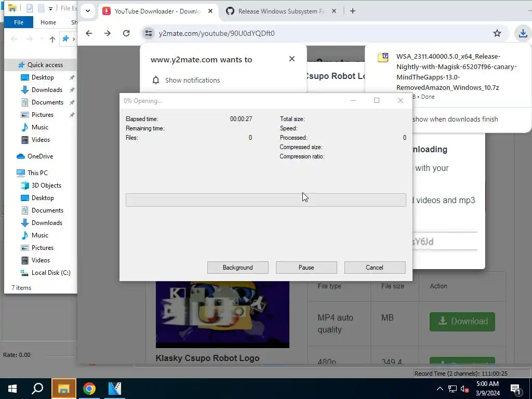The image size is (532, 399).
Task: Open Chrome downloads icon
Action: point(523,33)
